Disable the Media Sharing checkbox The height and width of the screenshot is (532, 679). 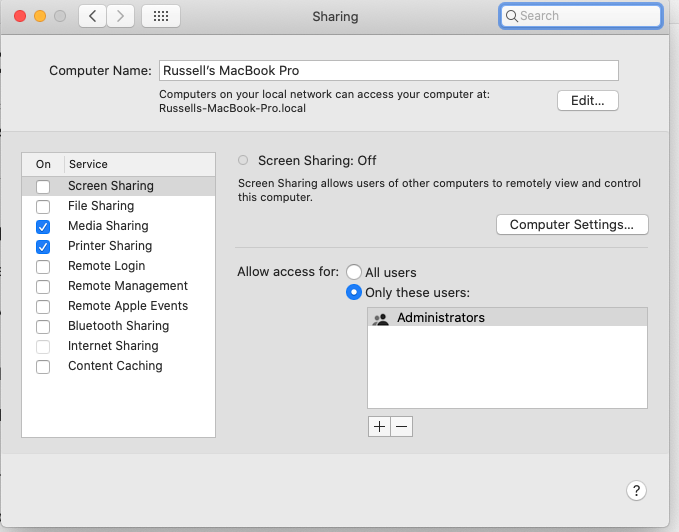point(43,226)
